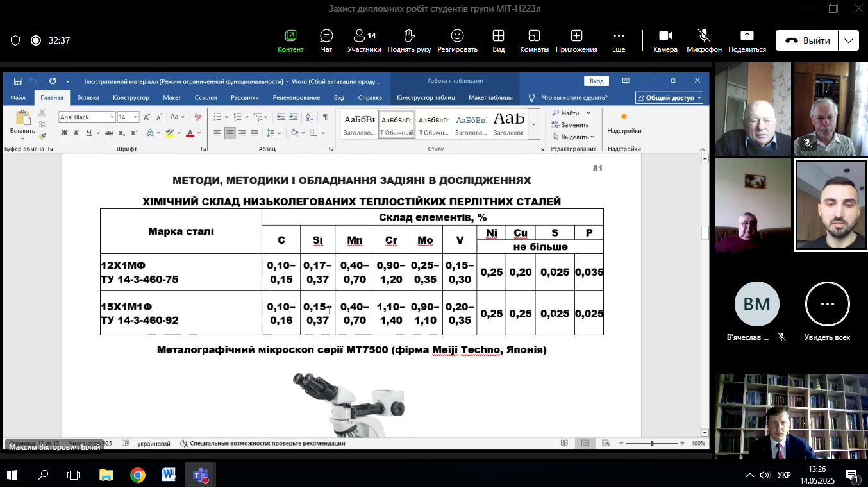Expand the highlight color dropdown arrow
868x488 pixels.
point(179,133)
